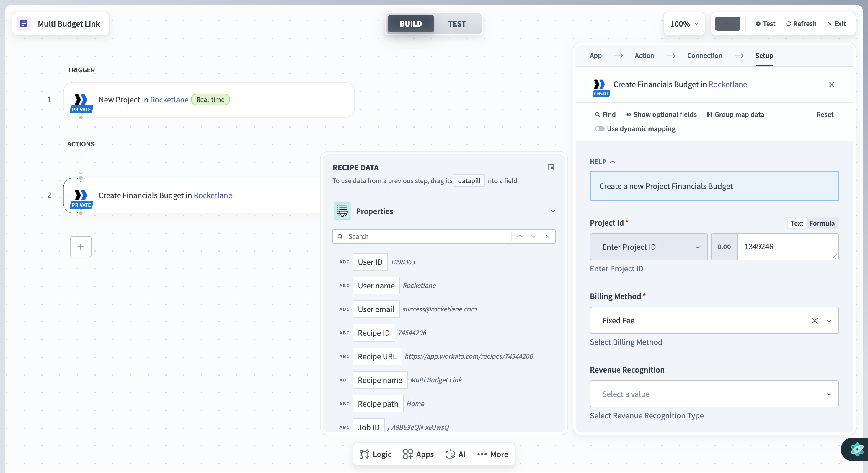
Task: Go to the Setup tab
Action: pos(764,56)
